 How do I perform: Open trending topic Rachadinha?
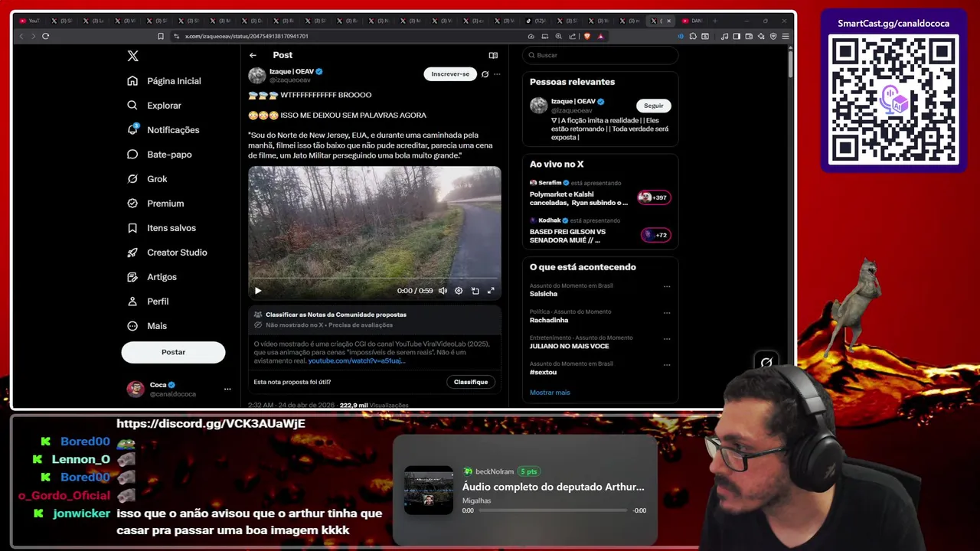(x=548, y=320)
